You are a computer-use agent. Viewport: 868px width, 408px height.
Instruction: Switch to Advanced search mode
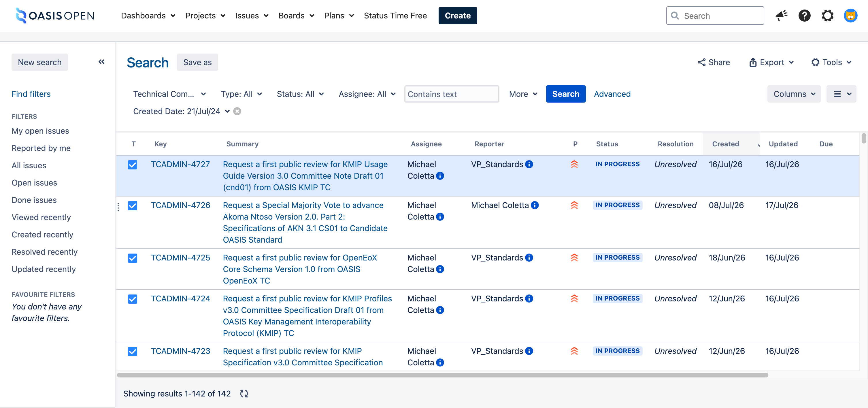pos(612,94)
